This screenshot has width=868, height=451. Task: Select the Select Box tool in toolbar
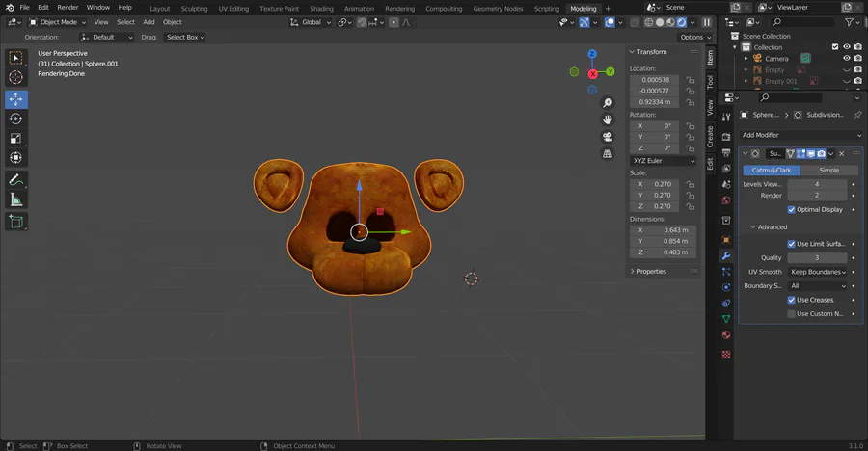pyautogui.click(x=16, y=58)
